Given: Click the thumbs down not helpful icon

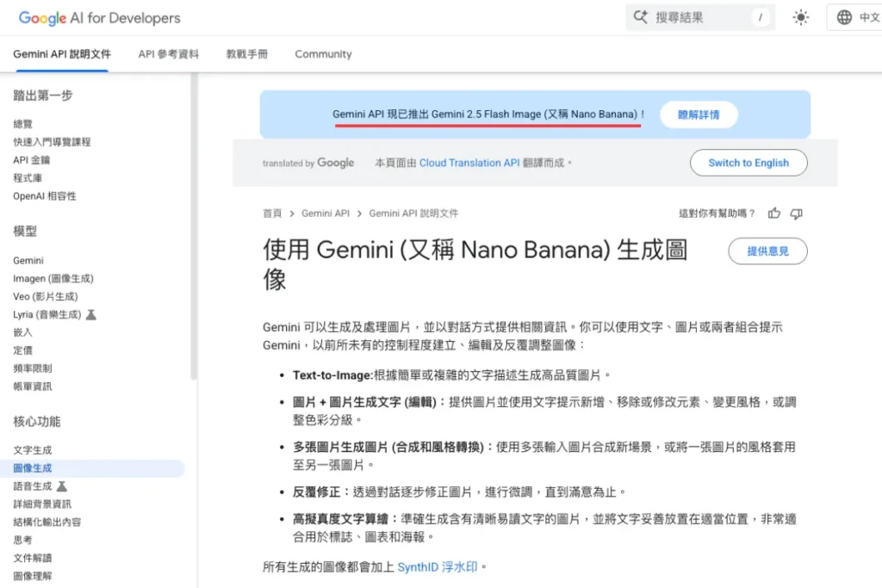Looking at the screenshot, I should 796,214.
